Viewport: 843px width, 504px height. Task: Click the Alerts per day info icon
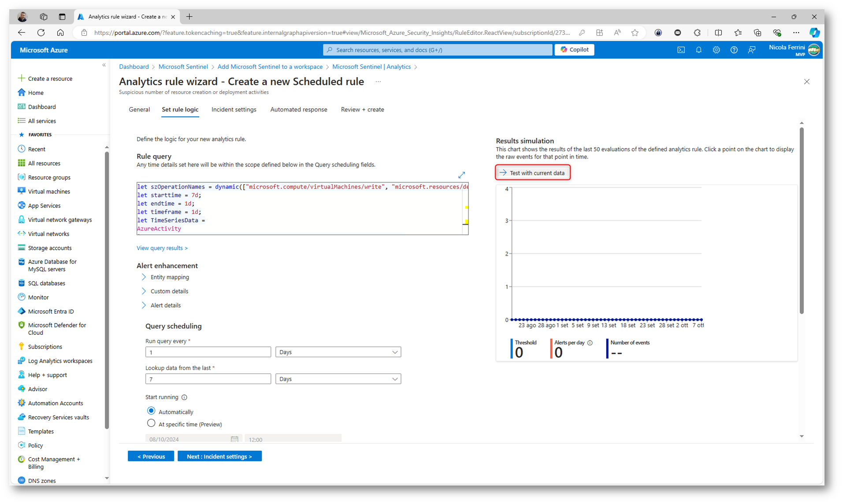[x=590, y=343]
